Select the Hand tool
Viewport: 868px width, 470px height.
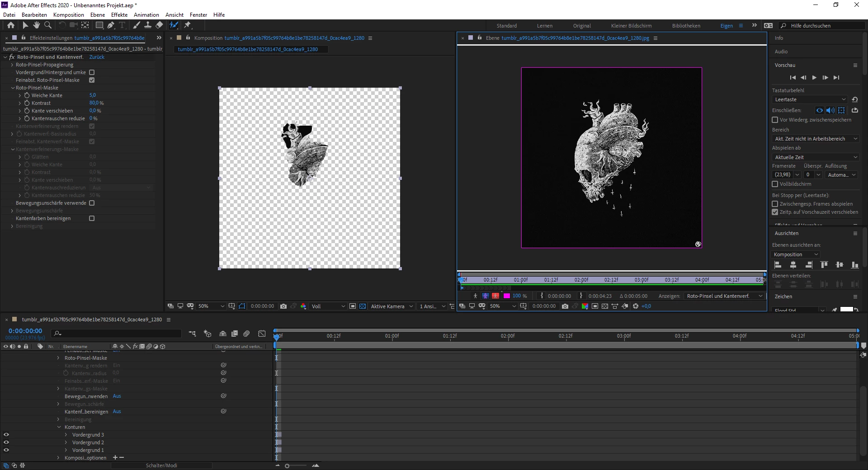[x=37, y=25]
